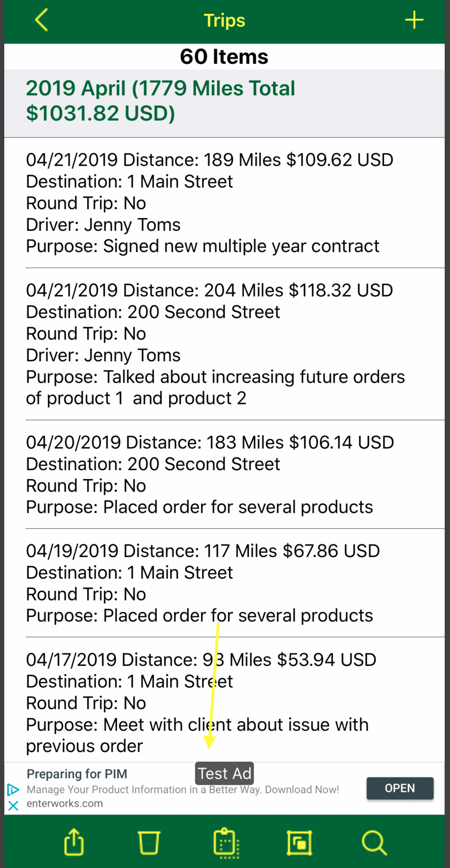Tap the AdChoices triangle icon
This screenshot has width=450, height=868.
(13, 790)
